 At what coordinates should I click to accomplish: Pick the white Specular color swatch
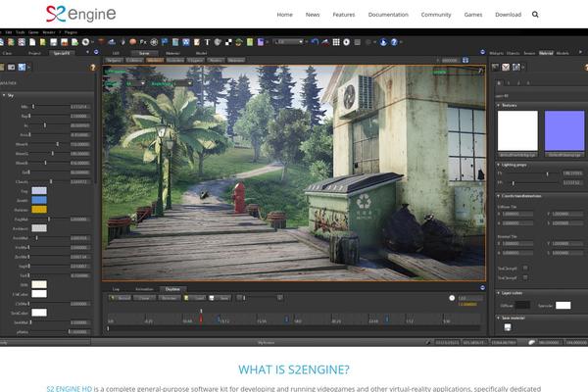point(563,305)
